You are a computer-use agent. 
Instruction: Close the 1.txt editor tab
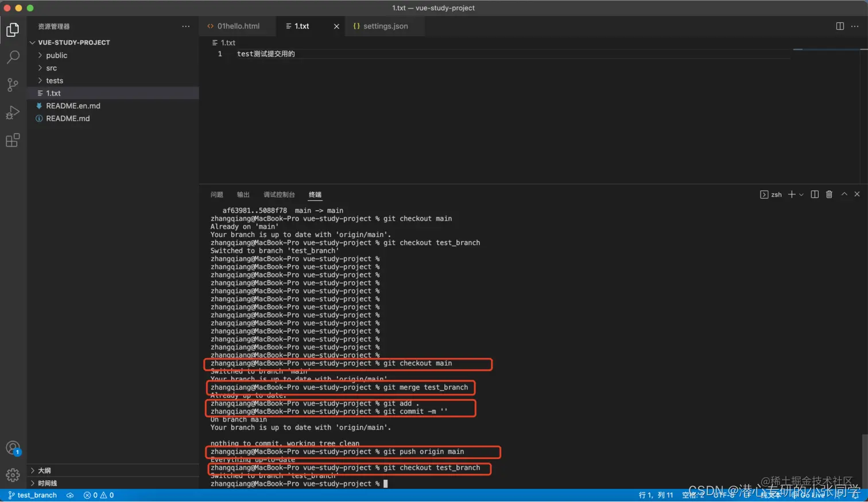coord(336,26)
